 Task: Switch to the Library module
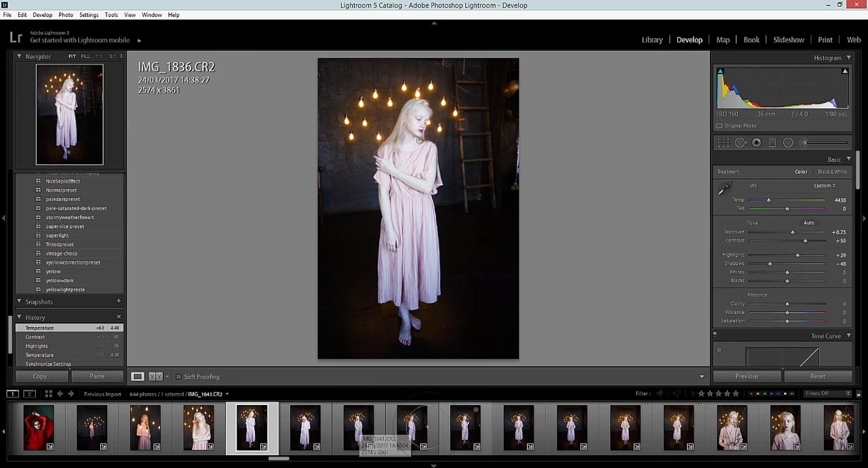coord(652,40)
